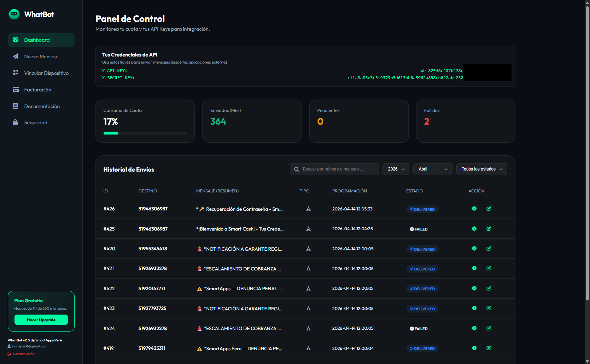Image resolution: width=590 pixels, height=364 pixels.
Task: Click the edit icon for message #426
Action: [489, 209]
